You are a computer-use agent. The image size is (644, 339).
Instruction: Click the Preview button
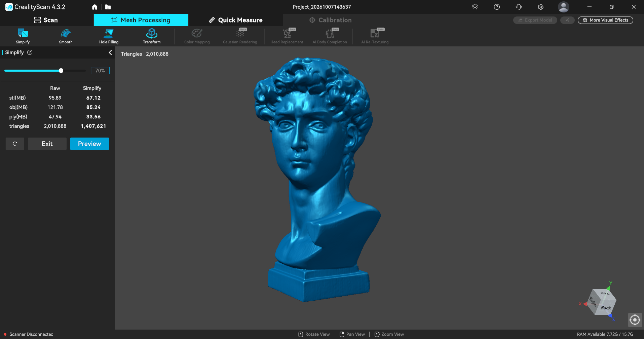89,144
